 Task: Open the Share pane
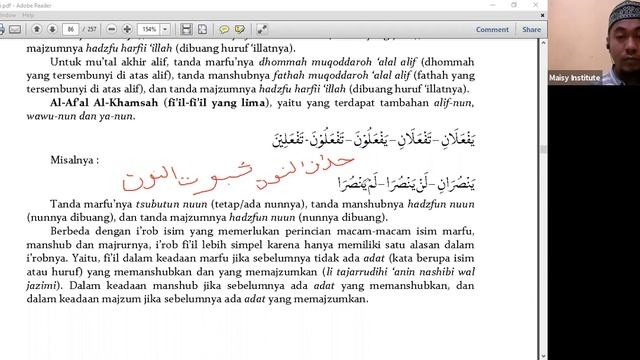click(531, 29)
